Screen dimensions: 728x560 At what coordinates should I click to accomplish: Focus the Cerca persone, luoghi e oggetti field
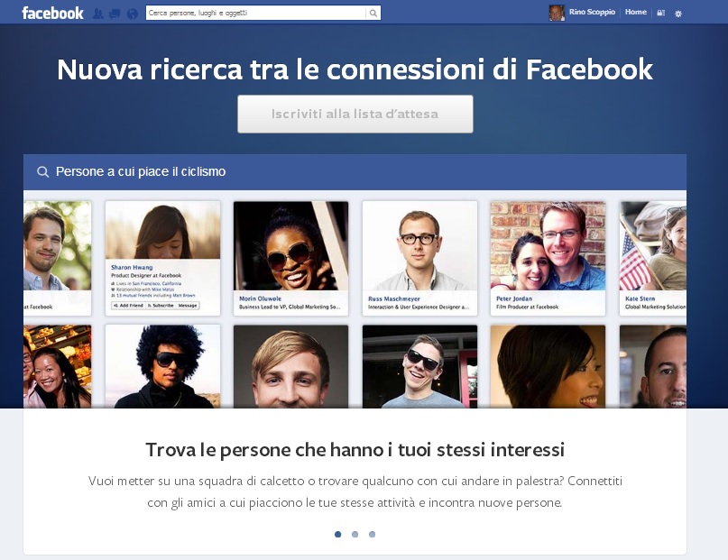pyautogui.click(x=256, y=13)
